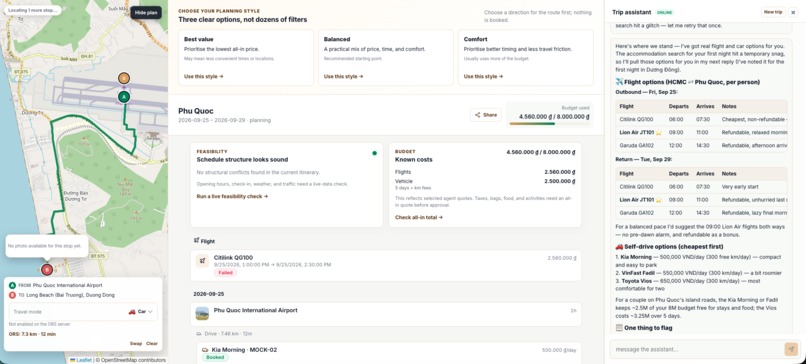
Task: Send the message with the paper-plane button
Action: (791, 349)
